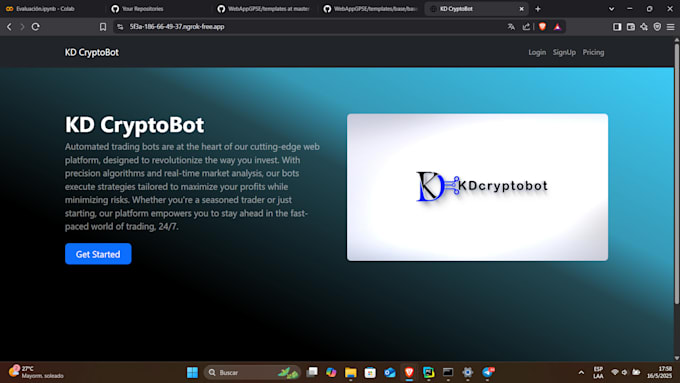Open Brave Wallet icon

(x=631, y=27)
